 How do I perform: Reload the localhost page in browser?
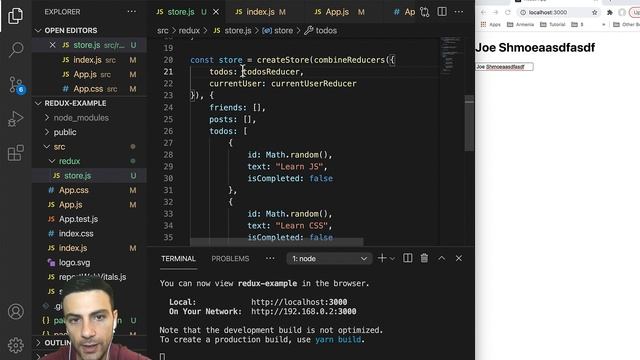[x=508, y=12]
